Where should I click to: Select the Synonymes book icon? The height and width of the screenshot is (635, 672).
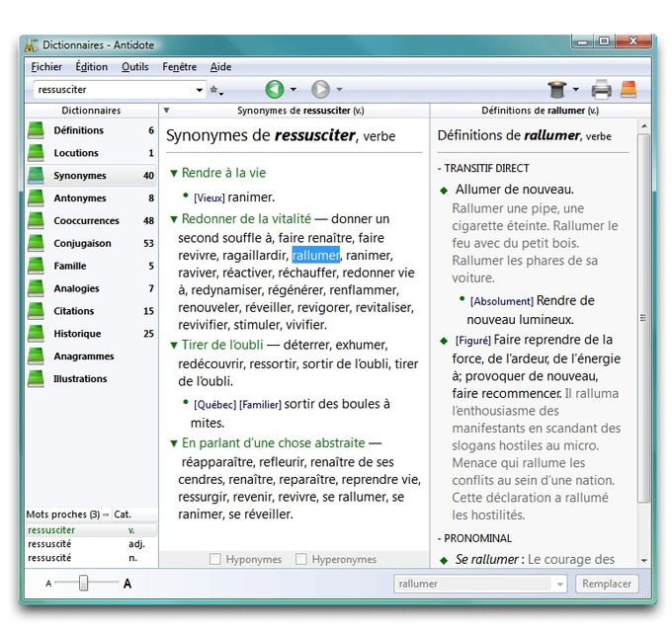pos(36,176)
